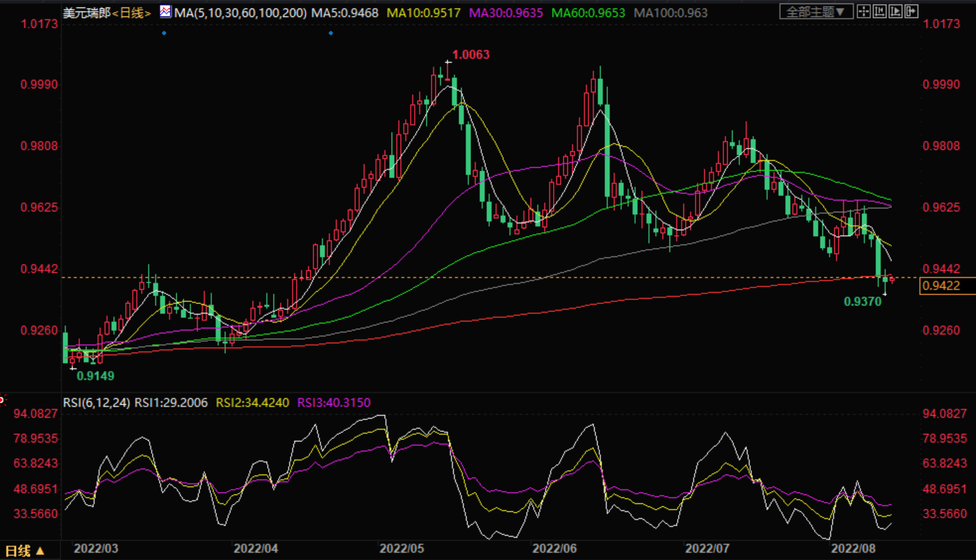The width and height of the screenshot is (976, 560).
Task: Click the MA5 value label
Action: (345, 13)
